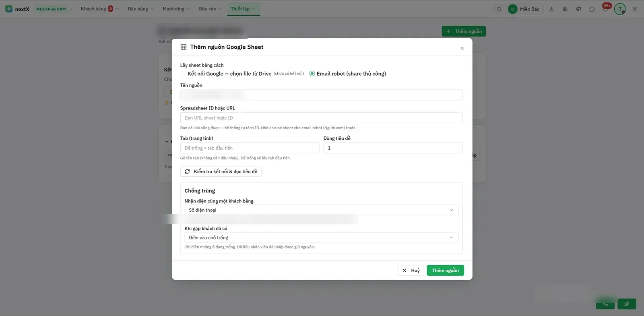Viewport: 644px width, 316px height.
Task: Click the user avatar labeled T
Action: pos(620,9)
